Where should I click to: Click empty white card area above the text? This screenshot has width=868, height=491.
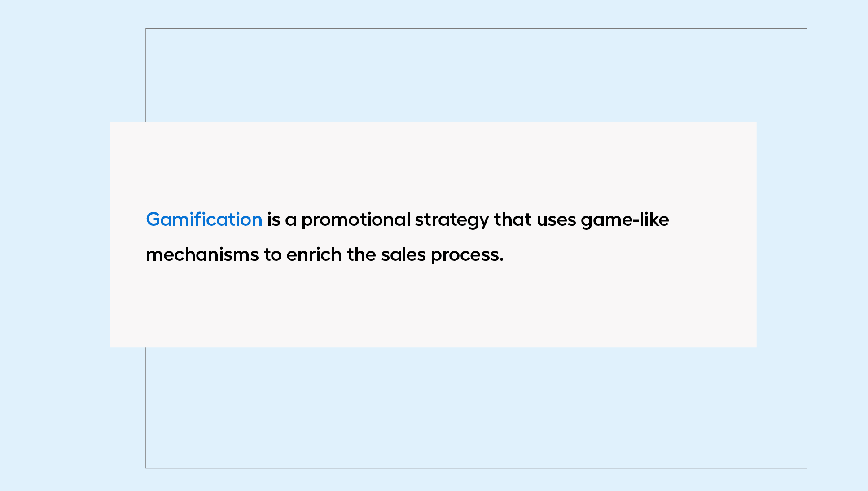pos(433,162)
